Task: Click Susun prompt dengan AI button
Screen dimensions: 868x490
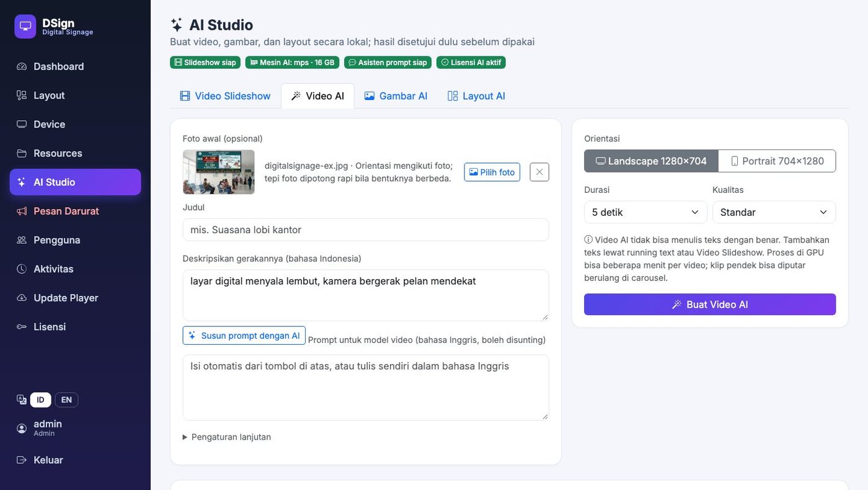Action: pos(244,336)
